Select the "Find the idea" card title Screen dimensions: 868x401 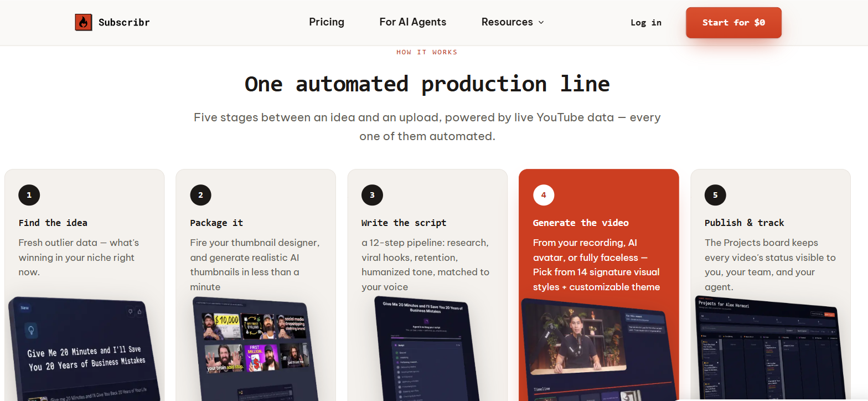point(53,223)
